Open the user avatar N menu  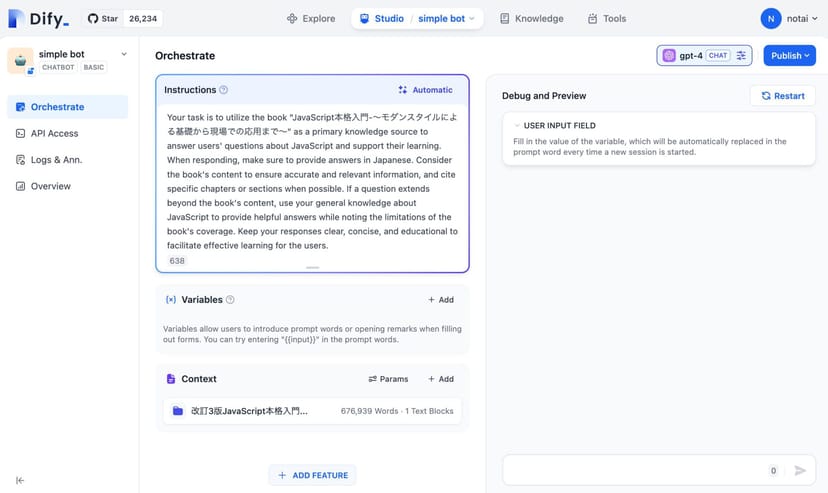pos(770,18)
